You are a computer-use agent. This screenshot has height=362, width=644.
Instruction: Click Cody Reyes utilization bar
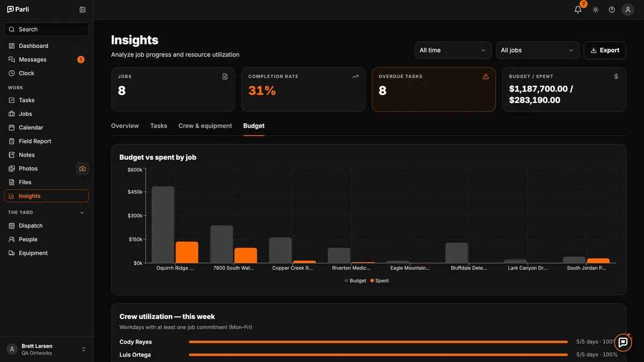coord(378,342)
